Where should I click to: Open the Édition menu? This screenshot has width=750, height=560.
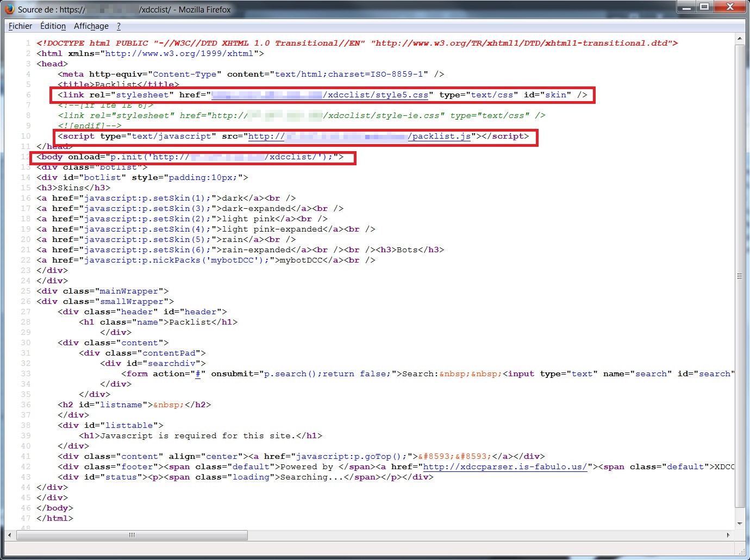[53, 26]
